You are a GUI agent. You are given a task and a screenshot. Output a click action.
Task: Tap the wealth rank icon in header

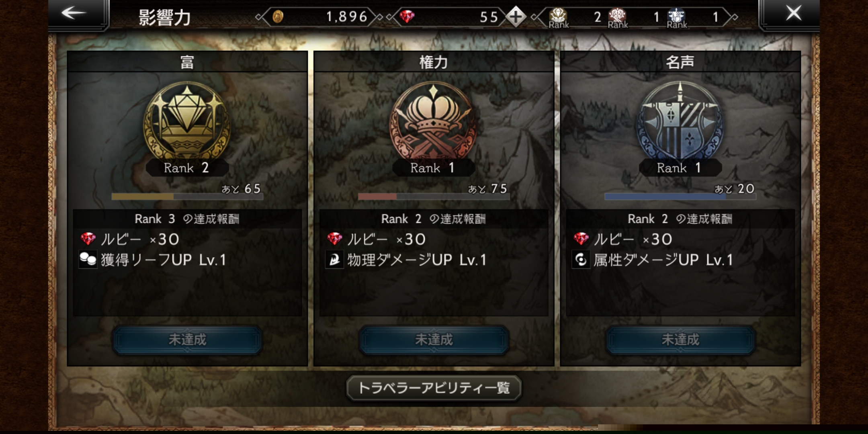tap(558, 18)
